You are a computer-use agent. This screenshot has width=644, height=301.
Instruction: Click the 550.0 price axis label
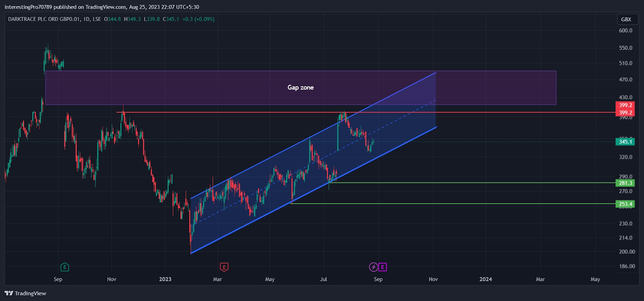pyautogui.click(x=625, y=48)
